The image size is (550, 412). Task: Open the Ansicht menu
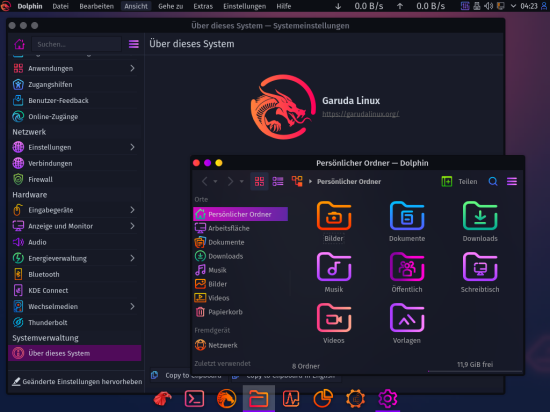[x=136, y=6]
